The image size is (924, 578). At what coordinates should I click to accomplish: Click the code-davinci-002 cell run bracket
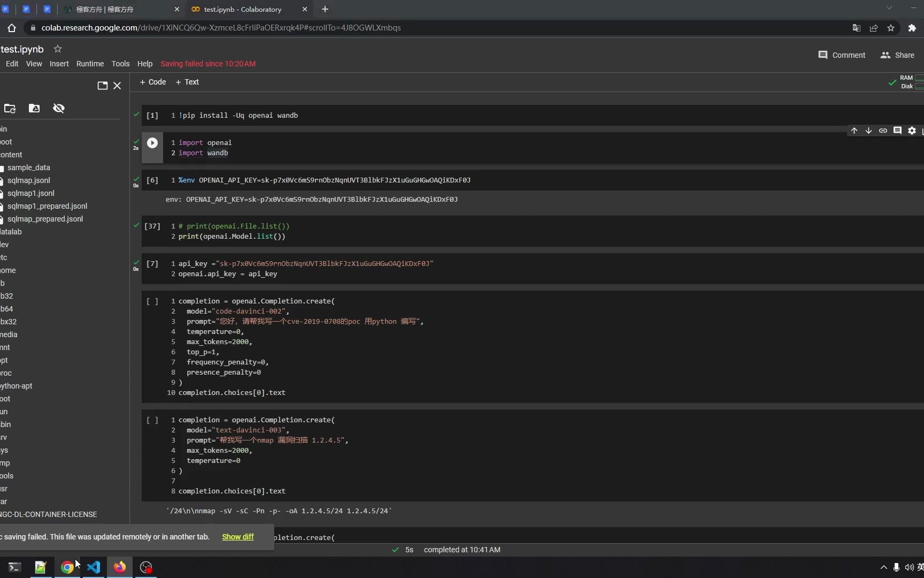152,301
